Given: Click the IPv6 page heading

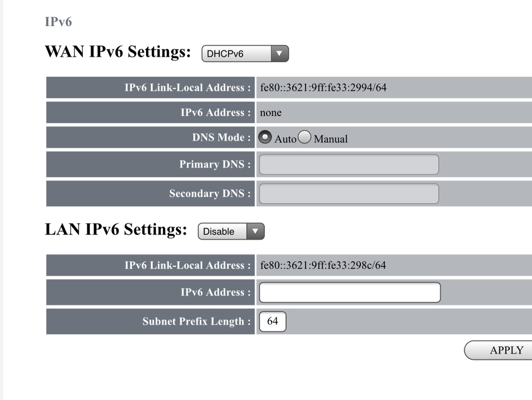Looking at the screenshot, I should 58,22.
